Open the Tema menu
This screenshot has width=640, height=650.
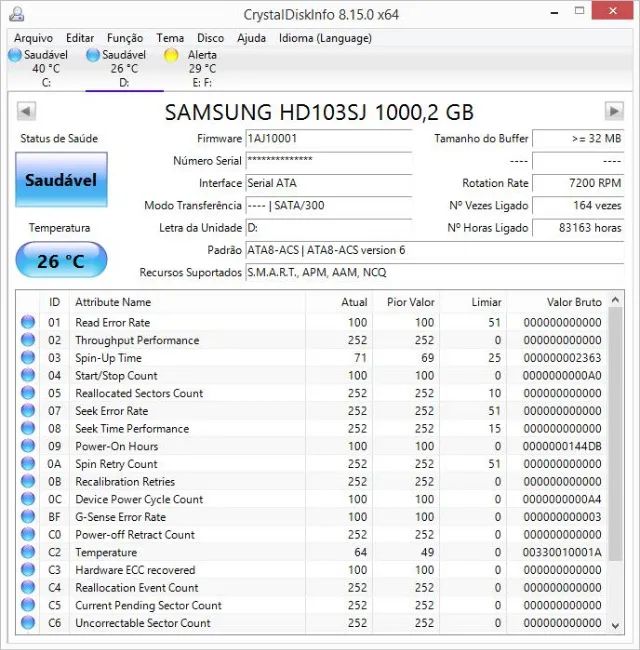click(x=170, y=38)
